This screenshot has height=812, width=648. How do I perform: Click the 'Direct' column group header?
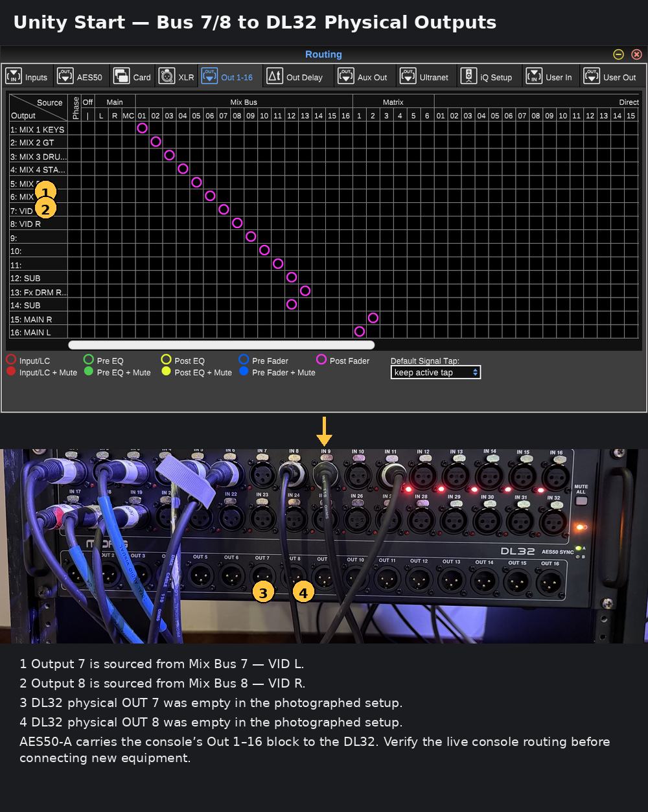coord(629,102)
